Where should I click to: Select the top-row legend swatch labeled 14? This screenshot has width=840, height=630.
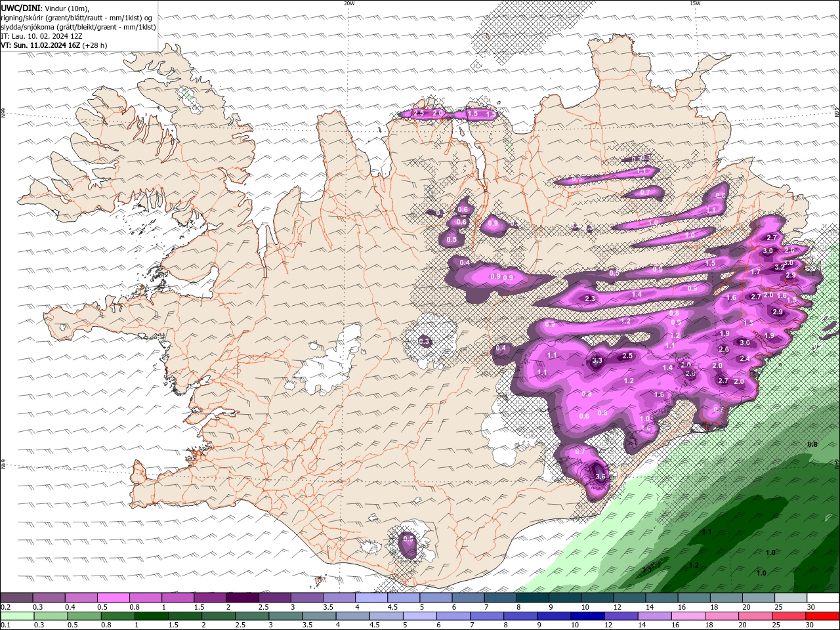tap(661, 598)
